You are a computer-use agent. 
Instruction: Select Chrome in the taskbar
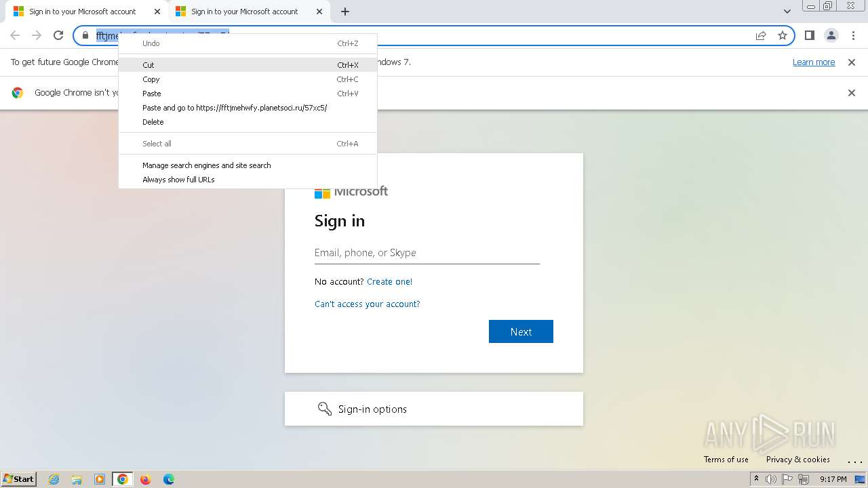coord(123,479)
